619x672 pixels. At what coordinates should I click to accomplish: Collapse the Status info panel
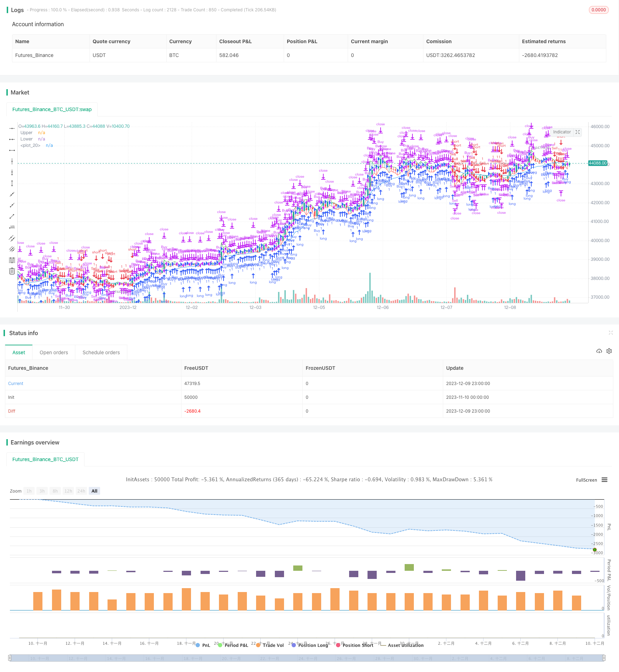[x=611, y=333]
